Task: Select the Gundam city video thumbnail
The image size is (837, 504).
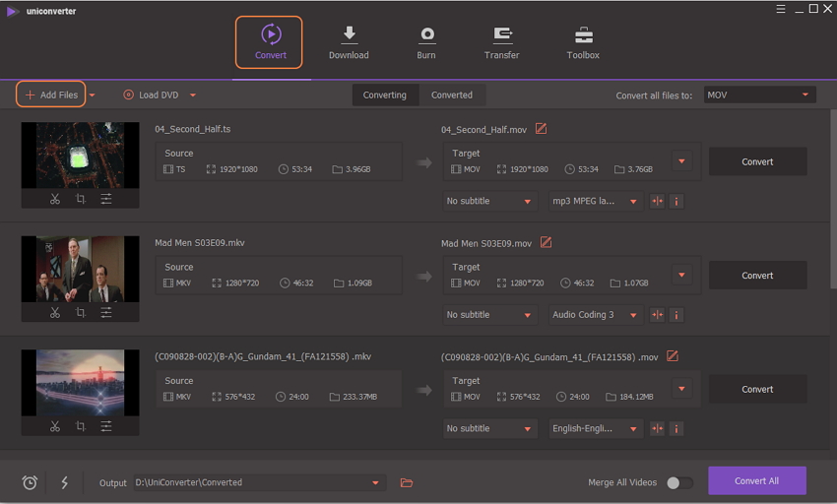Action: click(x=80, y=382)
